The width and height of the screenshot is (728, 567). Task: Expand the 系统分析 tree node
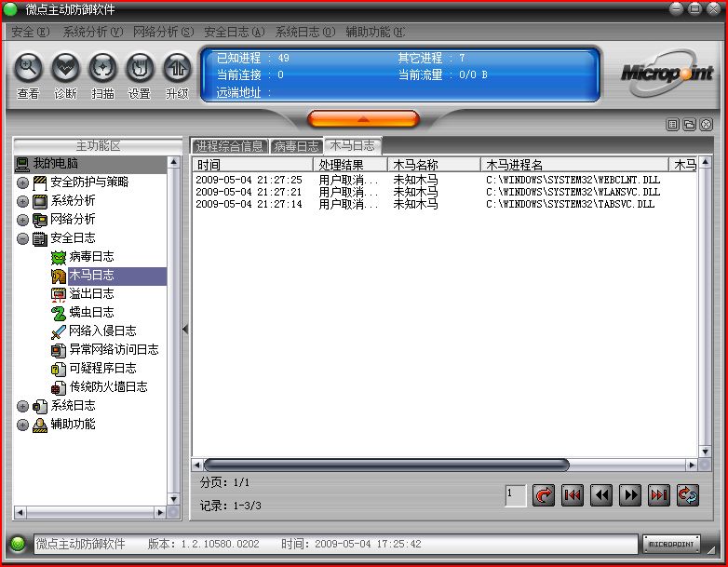[22, 201]
